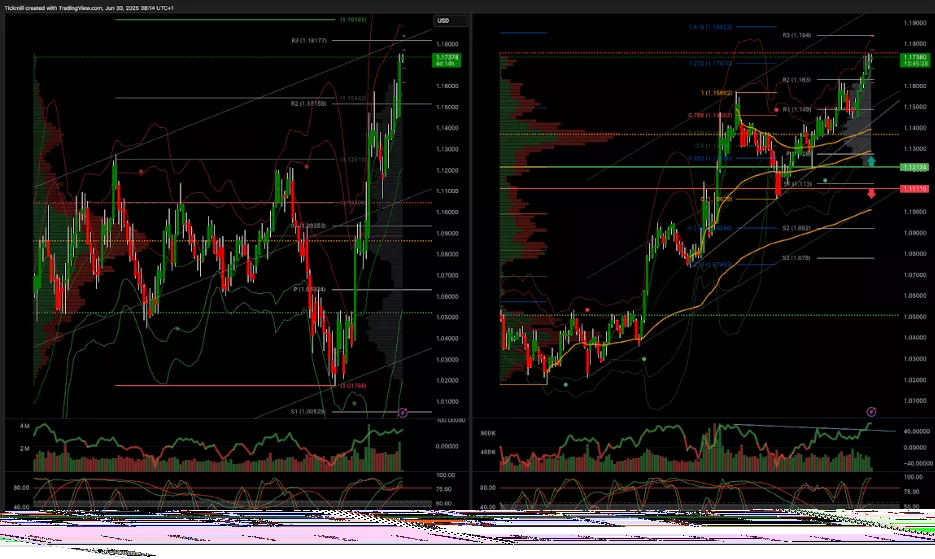Click the R1 (1.149) pivot label
This screenshot has width=935, height=559.
[796, 109]
